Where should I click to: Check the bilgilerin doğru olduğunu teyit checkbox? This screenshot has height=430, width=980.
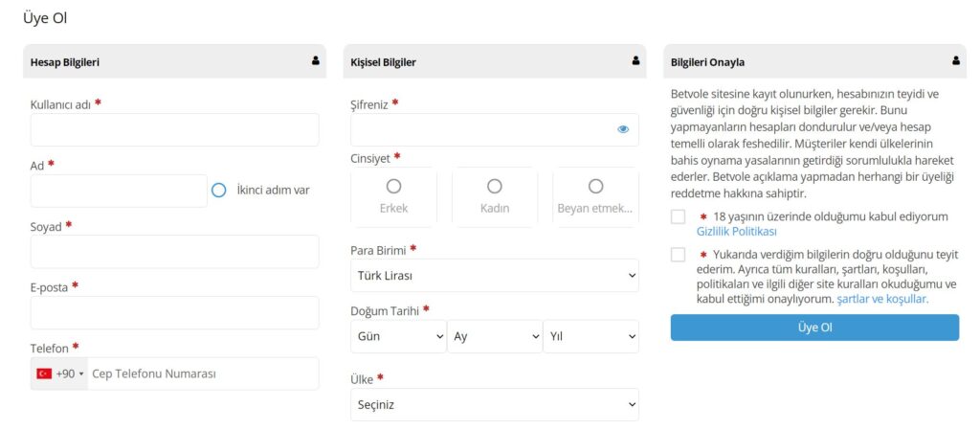coord(679,255)
